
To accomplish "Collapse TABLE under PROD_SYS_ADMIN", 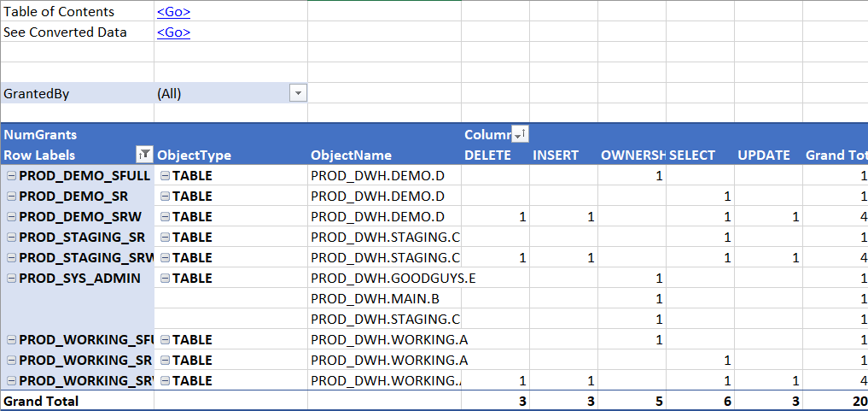I will pos(165,279).
